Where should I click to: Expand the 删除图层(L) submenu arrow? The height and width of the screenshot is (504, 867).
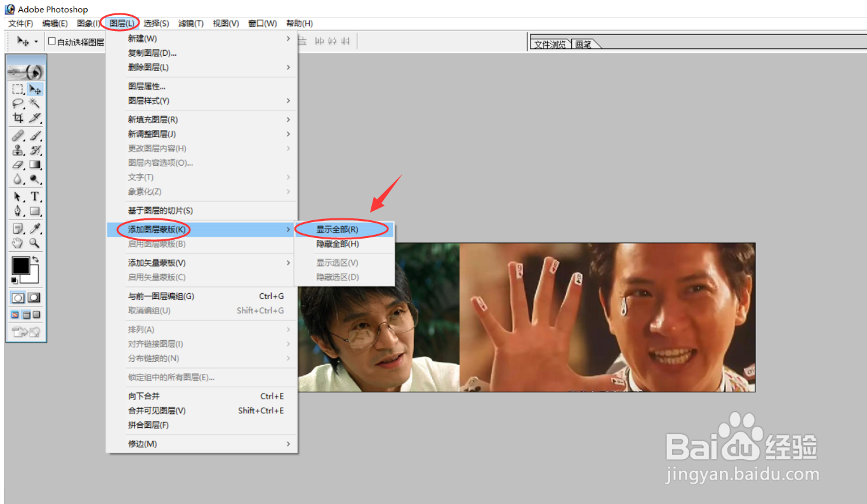tap(288, 67)
